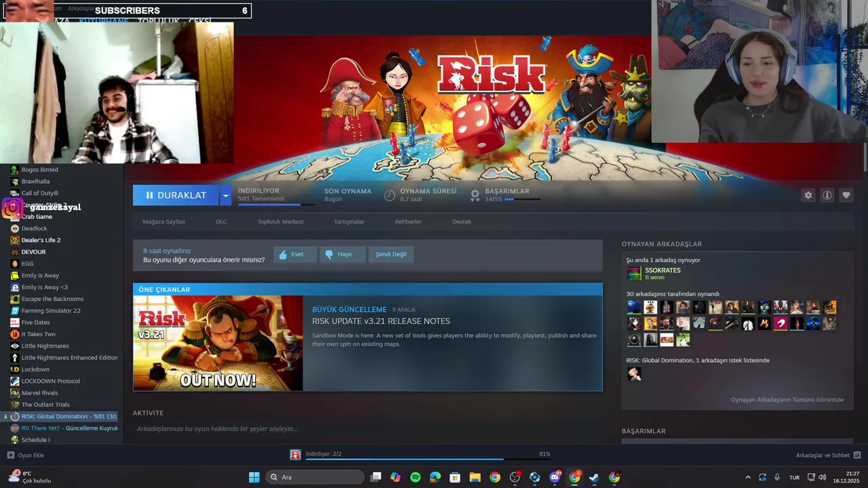Screen dimensions: 868x488
Task: Click the Farming Simulator 22 icon in library
Action: click(x=15, y=310)
